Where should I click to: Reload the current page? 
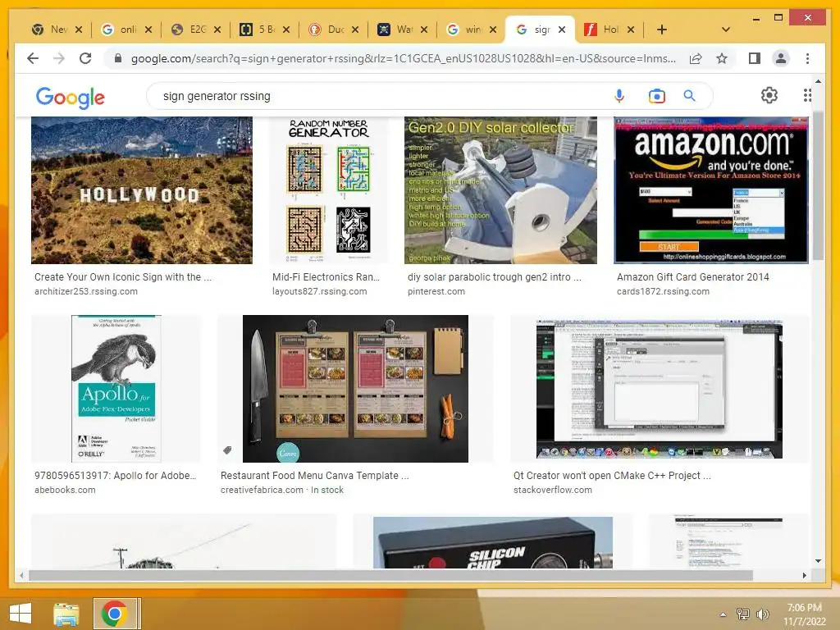pyautogui.click(x=85, y=58)
